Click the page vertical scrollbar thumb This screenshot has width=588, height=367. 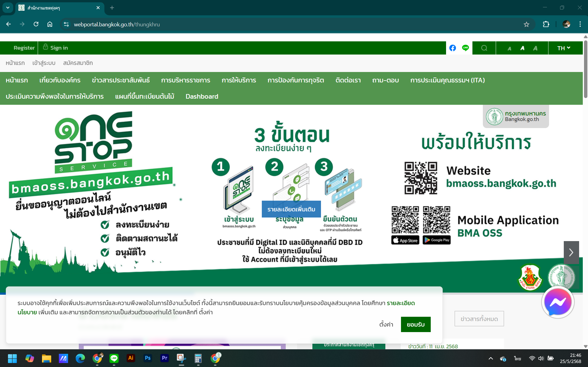pos(586,69)
